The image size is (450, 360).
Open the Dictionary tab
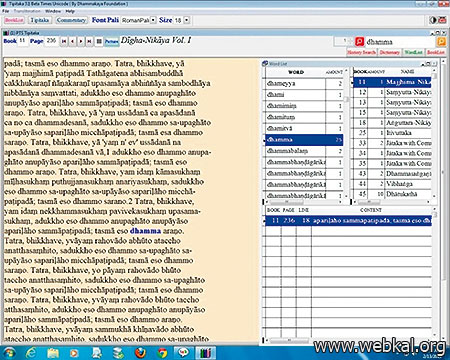tap(389, 52)
